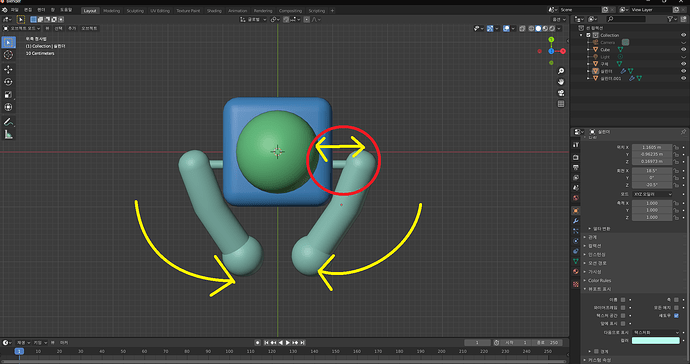Click the current frame marker at 1
The height and width of the screenshot is (364, 690).
point(19,351)
